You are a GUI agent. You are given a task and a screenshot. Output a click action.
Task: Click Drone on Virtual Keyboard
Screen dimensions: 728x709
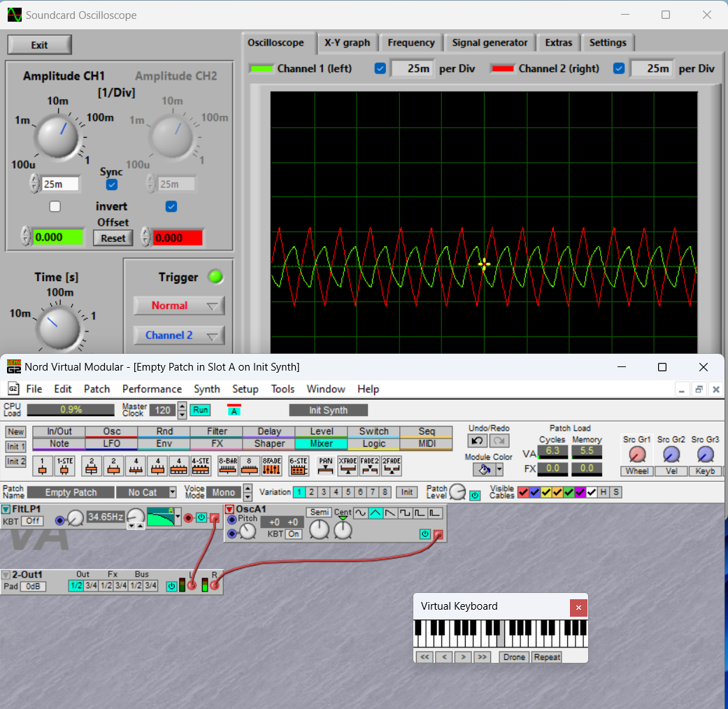click(514, 657)
